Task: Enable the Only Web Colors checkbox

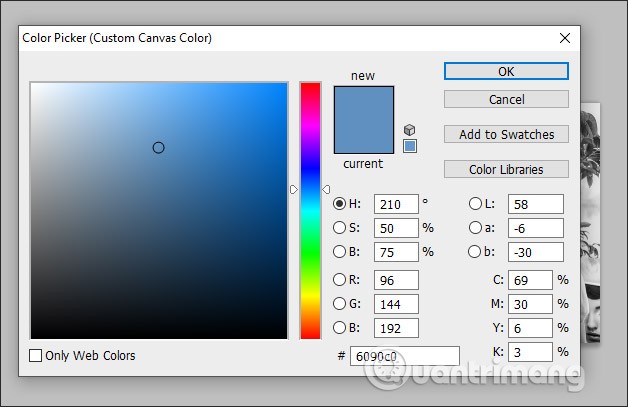Action: pos(36,355)
